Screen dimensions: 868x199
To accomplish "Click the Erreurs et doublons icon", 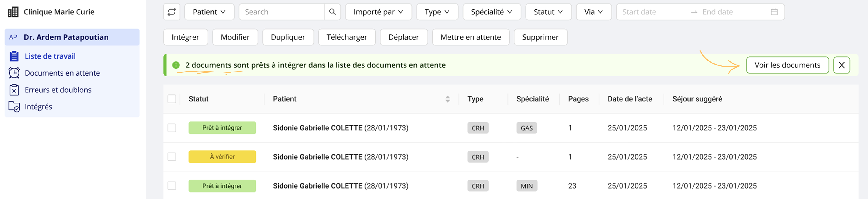I will coord(14,90).
